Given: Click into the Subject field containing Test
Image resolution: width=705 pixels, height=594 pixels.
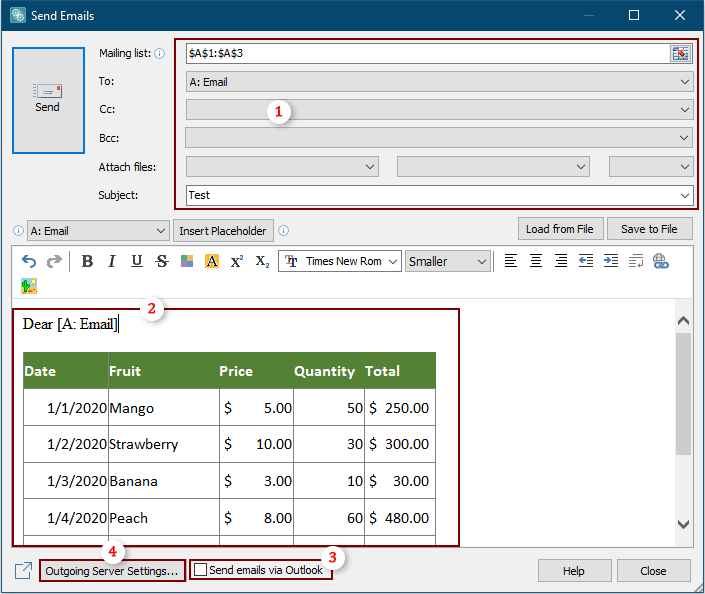Looking at the screenshot, I should [x=430, y=195].
